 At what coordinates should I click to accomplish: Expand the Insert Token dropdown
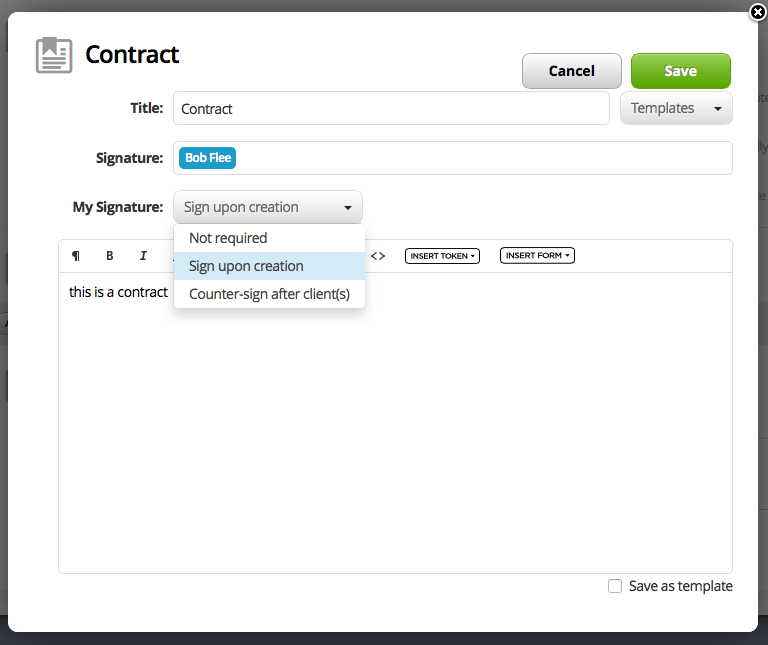[x=442, y=256]
